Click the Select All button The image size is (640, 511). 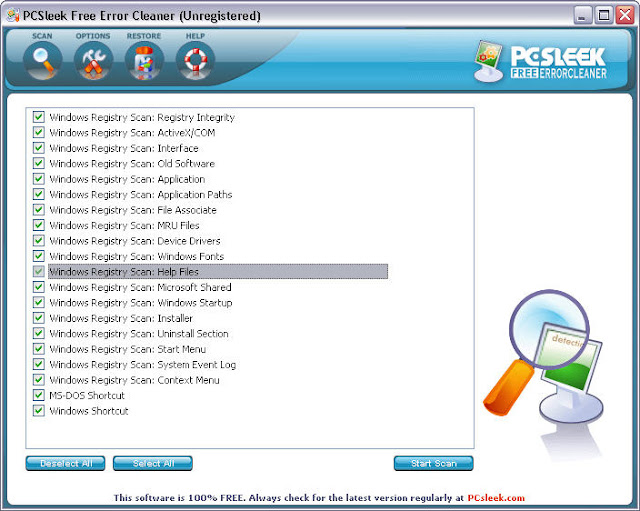tap(153, 463)
